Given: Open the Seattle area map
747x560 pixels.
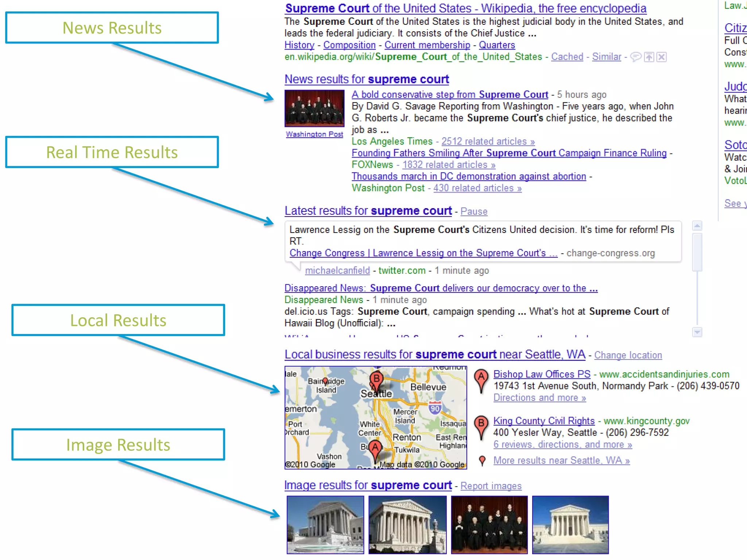Looking at the screenshot, I should [x=376, y=417].
